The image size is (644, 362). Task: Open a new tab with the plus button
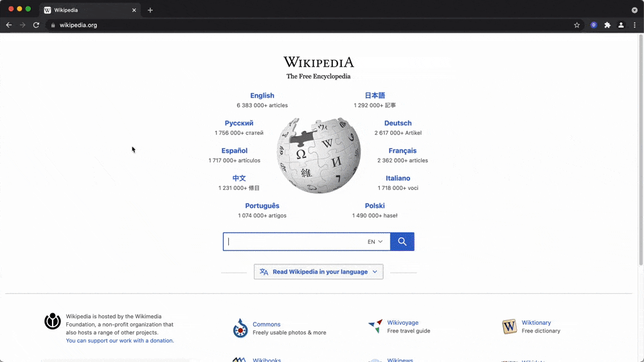click(x=150, y=10)
